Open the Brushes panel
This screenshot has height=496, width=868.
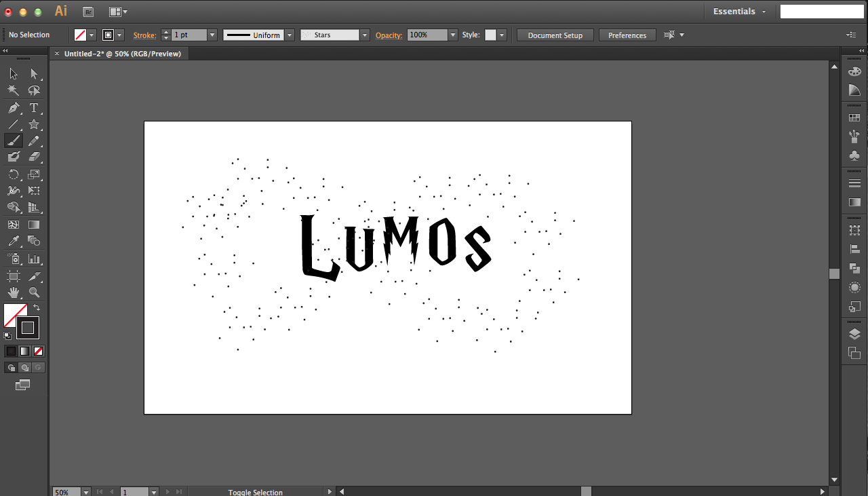click(854, 136)
